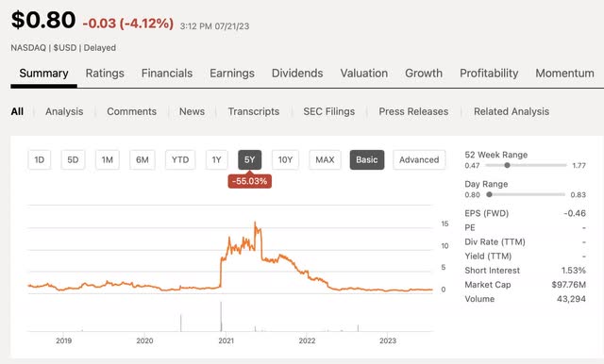Go to the Earnings tab

pyautogui.click(x=232, y=74)
